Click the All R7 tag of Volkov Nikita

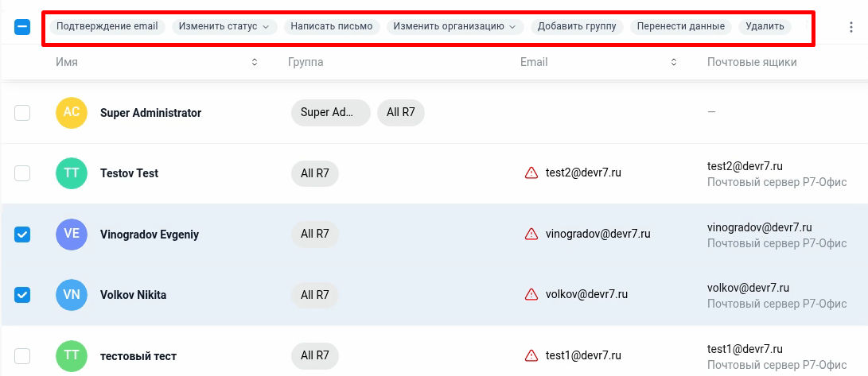point(315,295)
